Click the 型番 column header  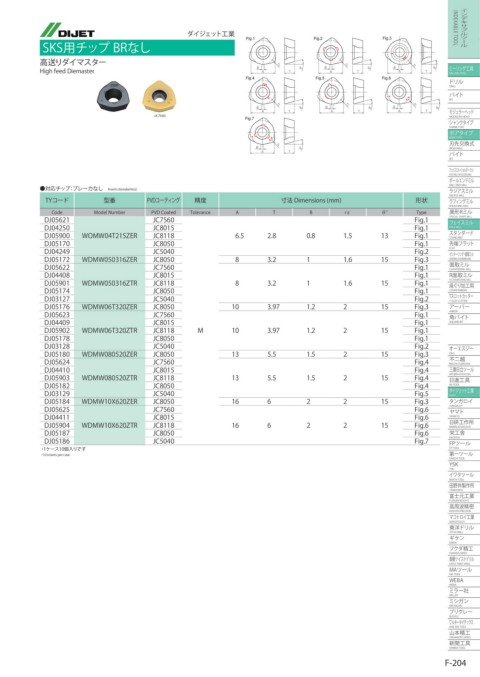click(x=110, y=200)
